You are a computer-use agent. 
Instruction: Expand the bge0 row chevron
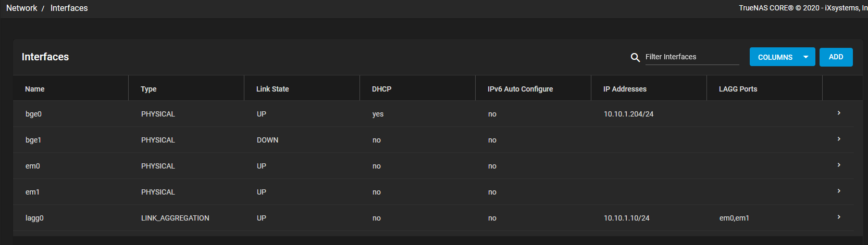click(839, 113)
